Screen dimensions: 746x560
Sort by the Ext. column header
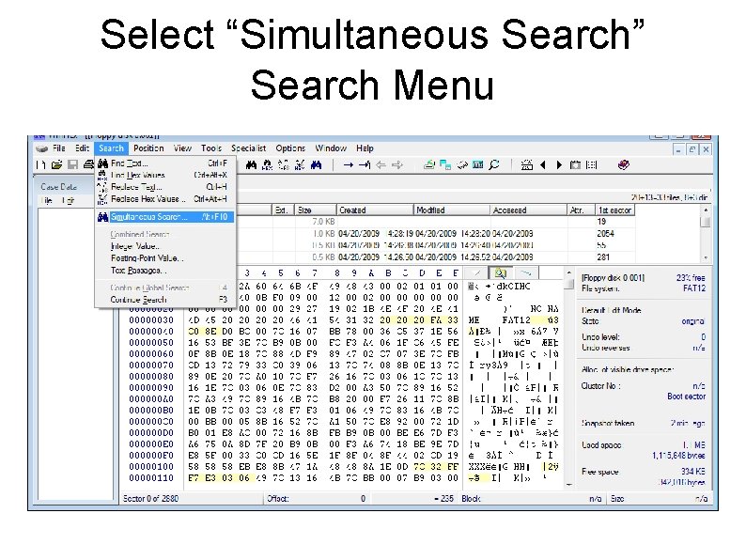(x=284, y=210)
